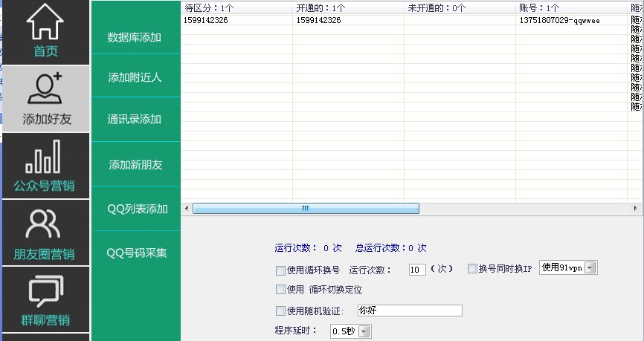Switch to 添加附近人 tab
This screenshot has width=644, height=341.
[135, 77]
